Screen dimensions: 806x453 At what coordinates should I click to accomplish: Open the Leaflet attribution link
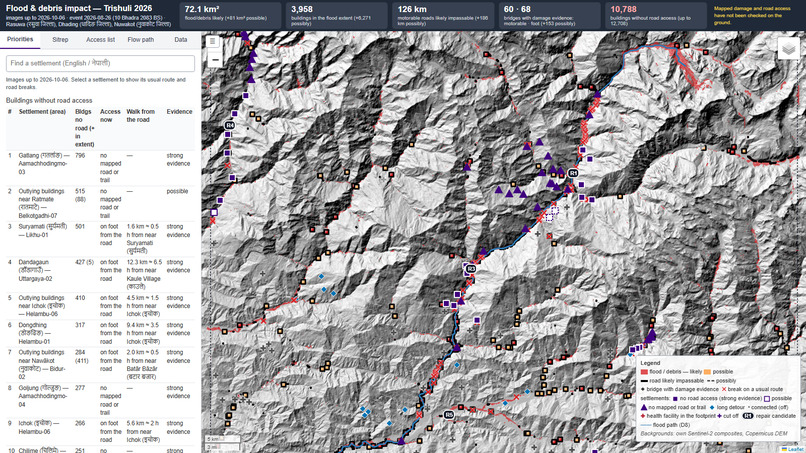tap(794, 449)
